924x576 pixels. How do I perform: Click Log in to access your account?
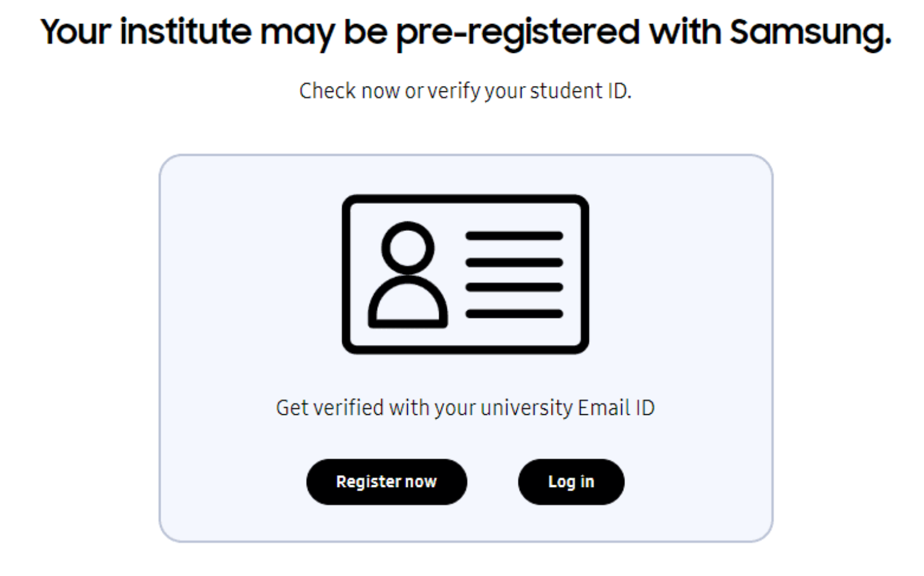[x=570, y=481]
